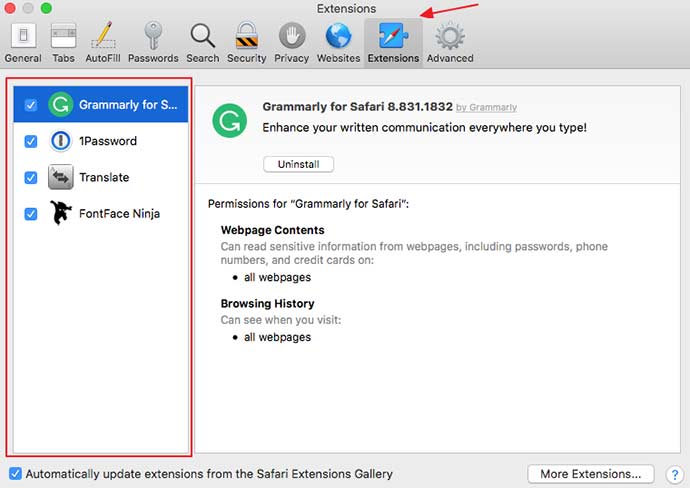This screenshot has width=690, height=488.
Task: Open the Security padlock preferences pane
Action: click(x=246, y=43)
